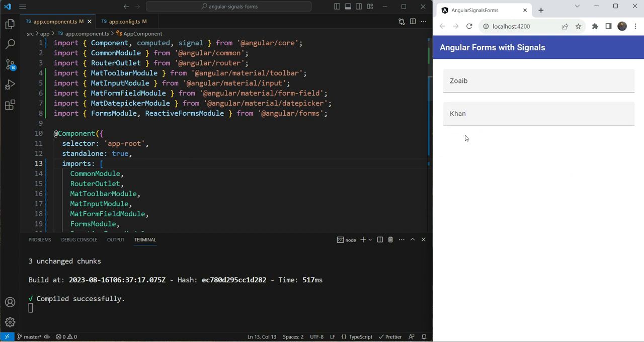This screenshot has width=644, height=342.
Task: Click the master branch in status bar
Action: (29, 337)
